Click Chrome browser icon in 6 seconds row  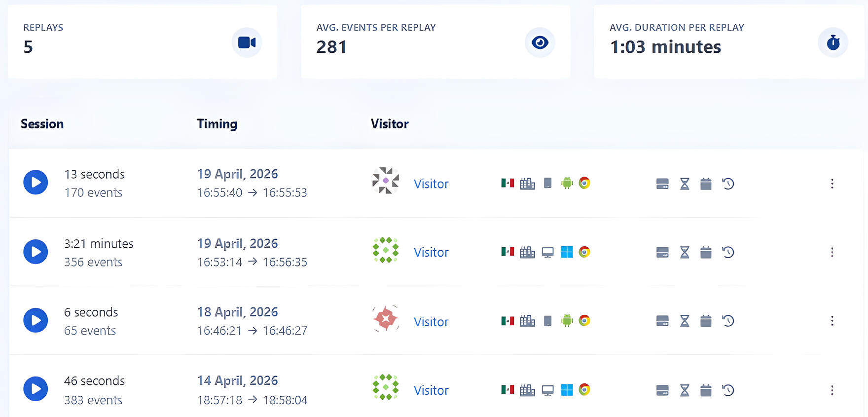[x=584, y=321]
